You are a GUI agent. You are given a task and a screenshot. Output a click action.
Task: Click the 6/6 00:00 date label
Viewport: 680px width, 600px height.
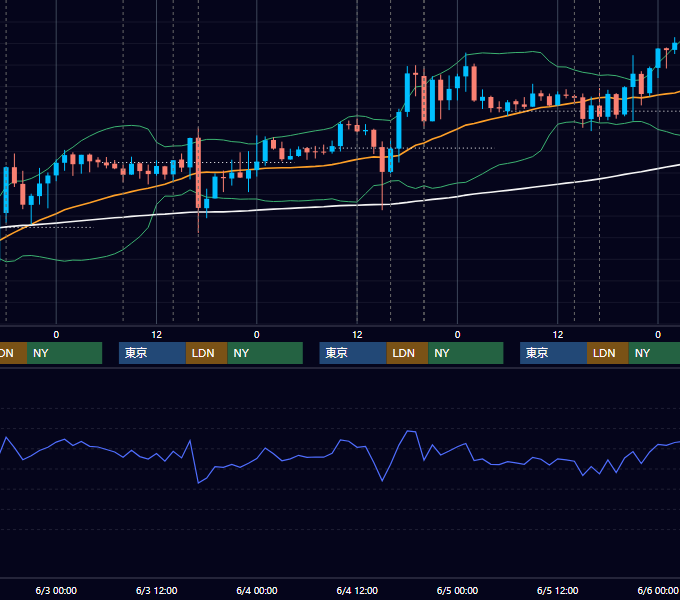point(658,590)
